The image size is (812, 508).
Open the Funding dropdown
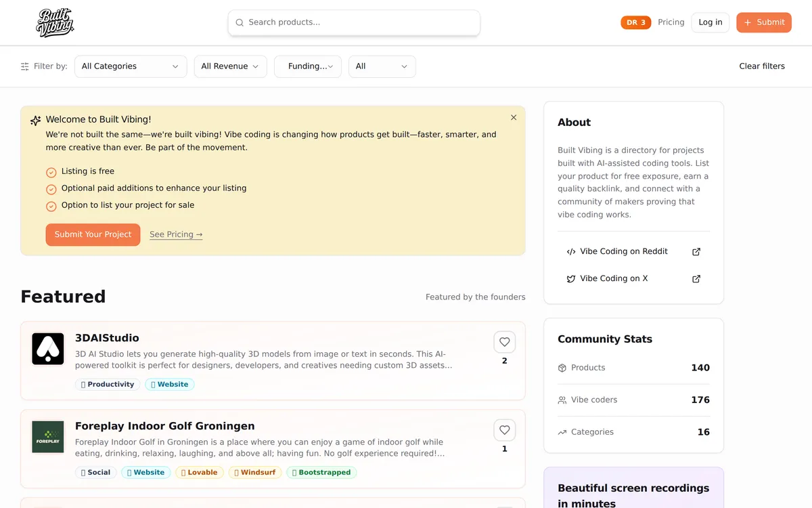[x=308, y=66]
